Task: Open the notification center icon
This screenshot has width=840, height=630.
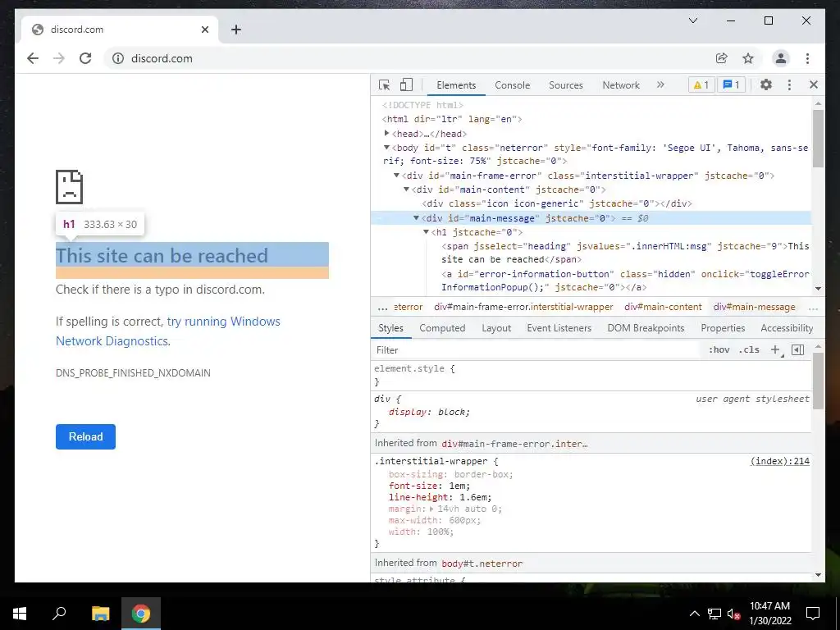Action: pos(813,614)
